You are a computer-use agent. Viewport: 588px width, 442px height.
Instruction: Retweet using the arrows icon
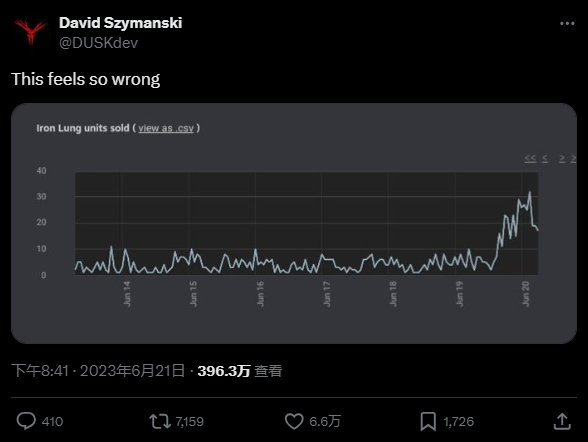point(160,421)
